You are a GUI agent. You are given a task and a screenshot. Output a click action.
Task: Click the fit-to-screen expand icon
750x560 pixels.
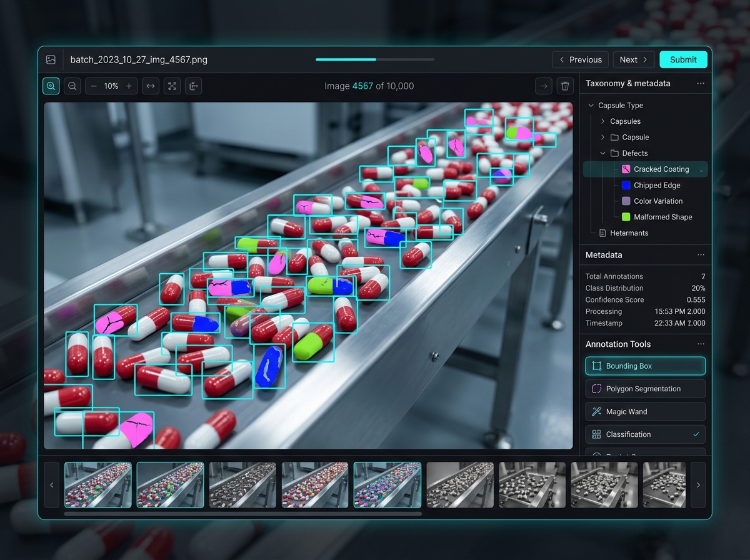[172, 86]
